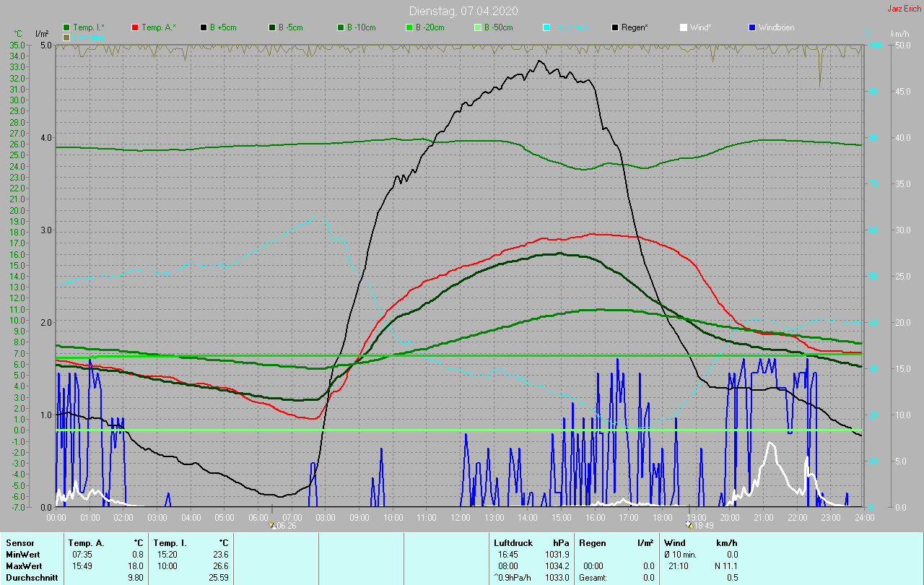Click the cyan legend square in top row

[x=546, y=27]
